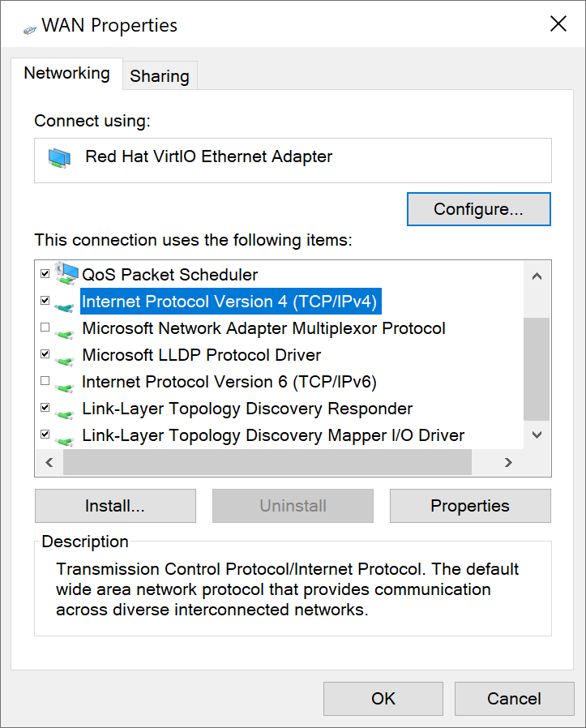Viewport: 586px width, 728px height.
Task: Click the Microsoft LLDP Protocol Driver icon
Action: point(66,356)
